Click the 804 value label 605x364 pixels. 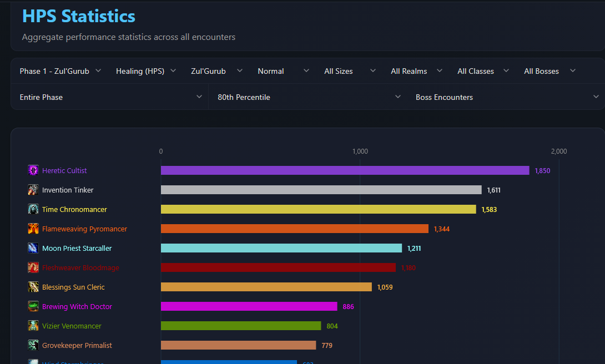pos(332,326)
